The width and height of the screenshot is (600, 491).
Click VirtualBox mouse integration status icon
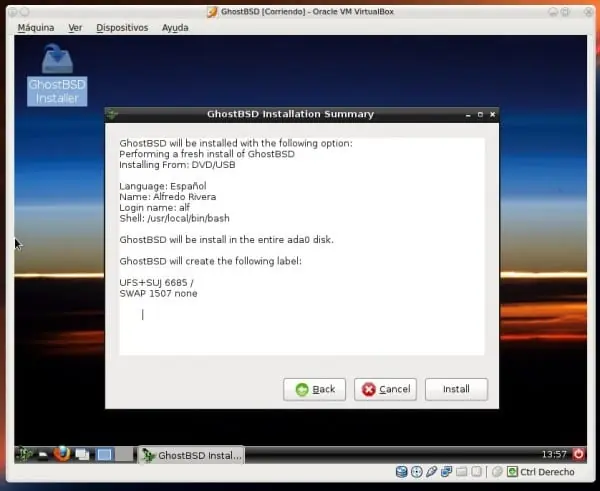[x=497, y=472]
